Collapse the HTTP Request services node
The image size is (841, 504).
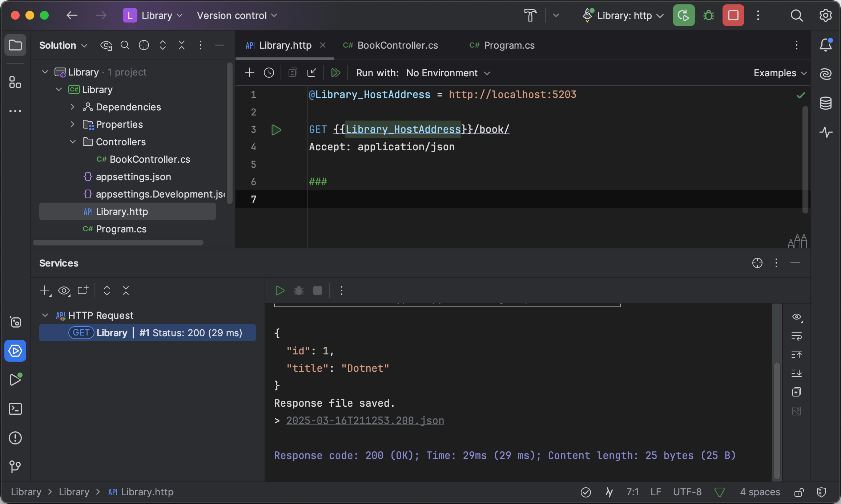[x=45, y=315]
